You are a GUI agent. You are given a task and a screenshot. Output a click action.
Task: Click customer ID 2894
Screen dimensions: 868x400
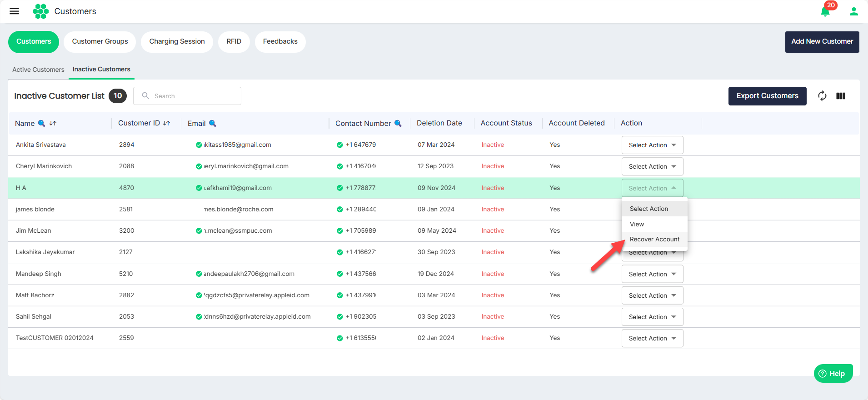coord(127,145)
